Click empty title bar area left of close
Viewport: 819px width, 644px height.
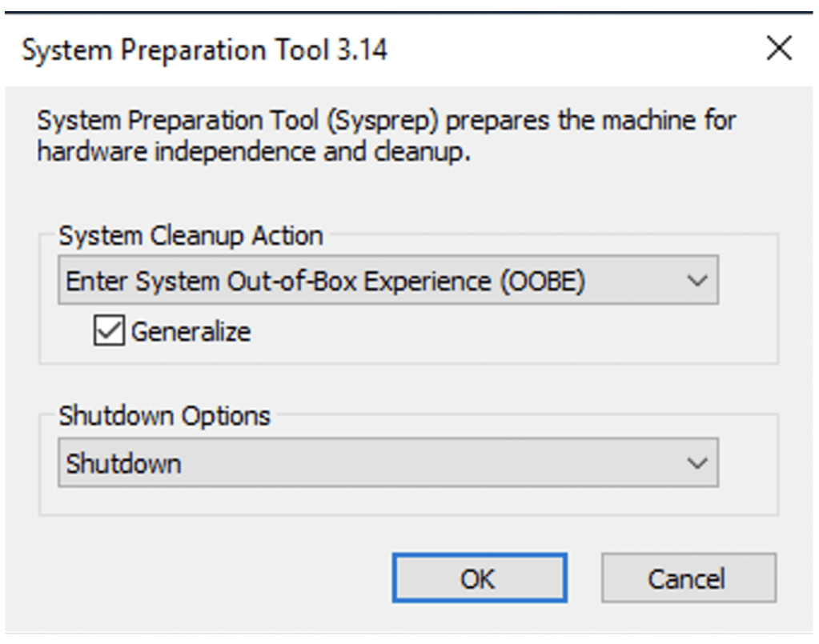pos(576,50)
